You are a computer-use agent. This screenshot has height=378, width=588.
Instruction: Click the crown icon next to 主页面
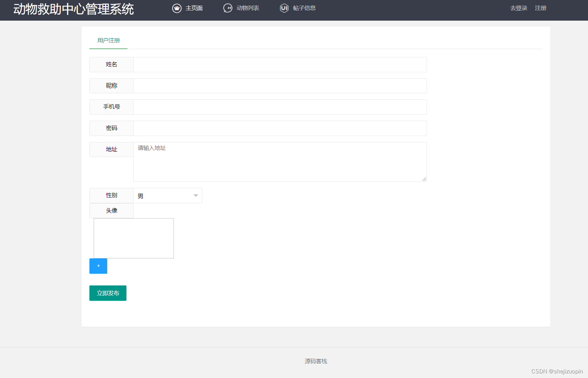click(x=177, y=8)
